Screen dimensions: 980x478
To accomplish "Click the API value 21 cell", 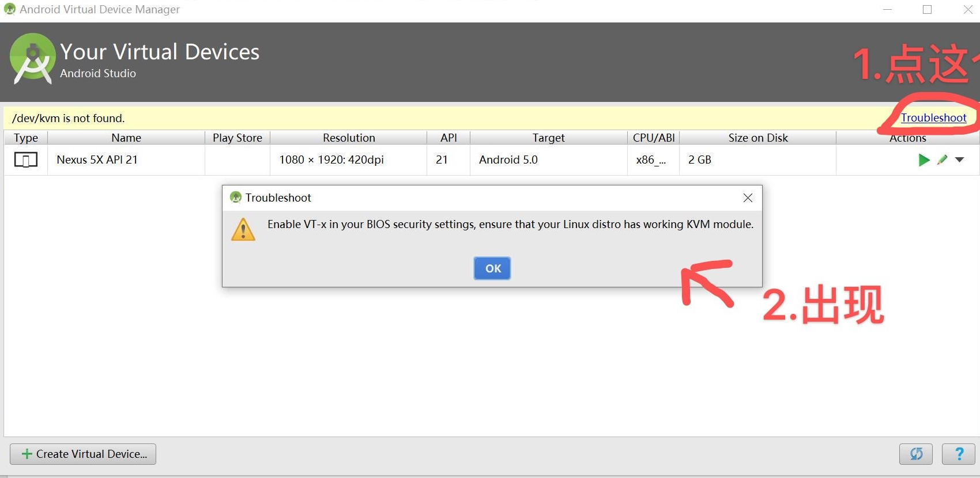I will pyautogui.click(x=448, y=160).
